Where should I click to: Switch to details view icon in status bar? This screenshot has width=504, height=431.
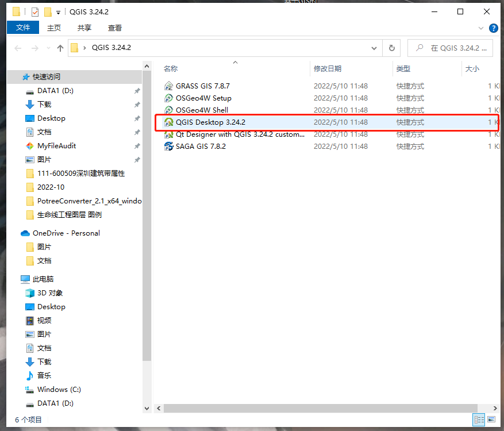pyautogui.click(x=479, y=420)
